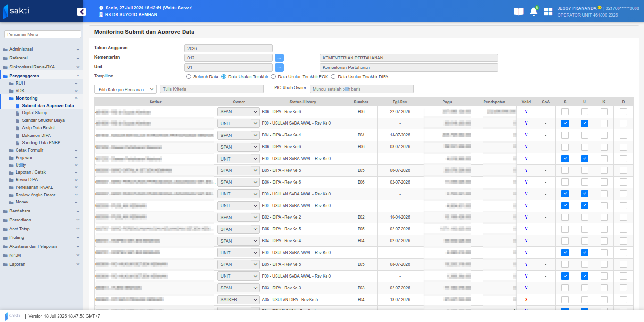The image size is (644, 322).
Task: Click the Monitoring menu heading
Action: pos(26,98)
